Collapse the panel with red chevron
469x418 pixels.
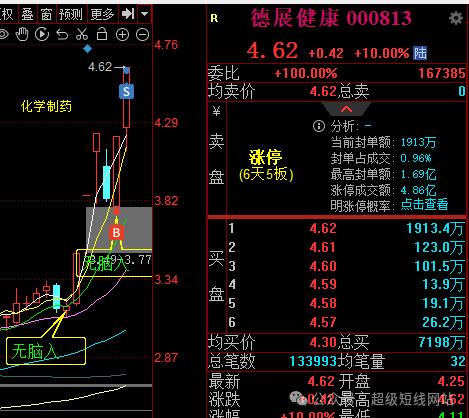(346, 109)
